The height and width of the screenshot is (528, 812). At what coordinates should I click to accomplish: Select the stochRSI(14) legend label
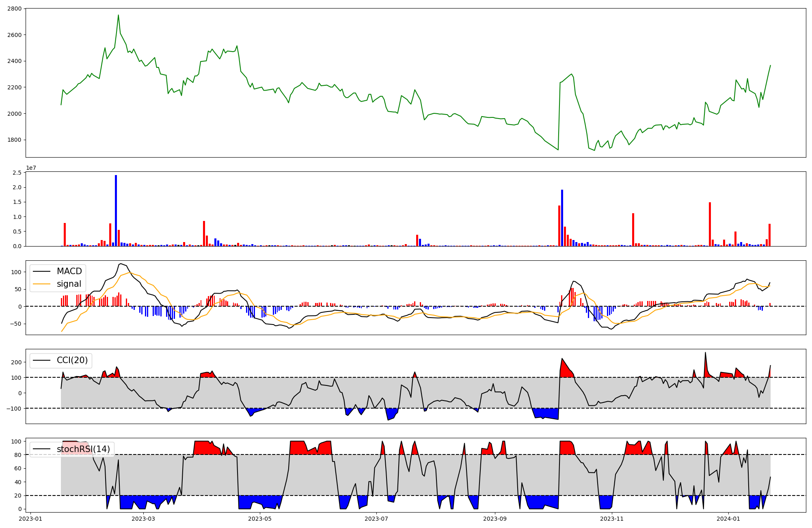pyautogui.click(x=83, y=449)
